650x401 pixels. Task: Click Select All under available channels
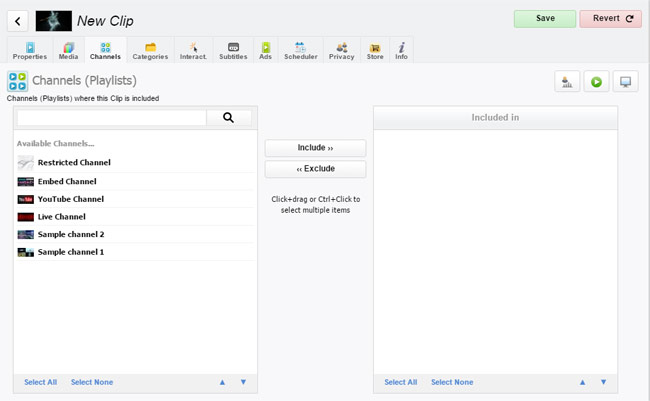pos(40,382)
